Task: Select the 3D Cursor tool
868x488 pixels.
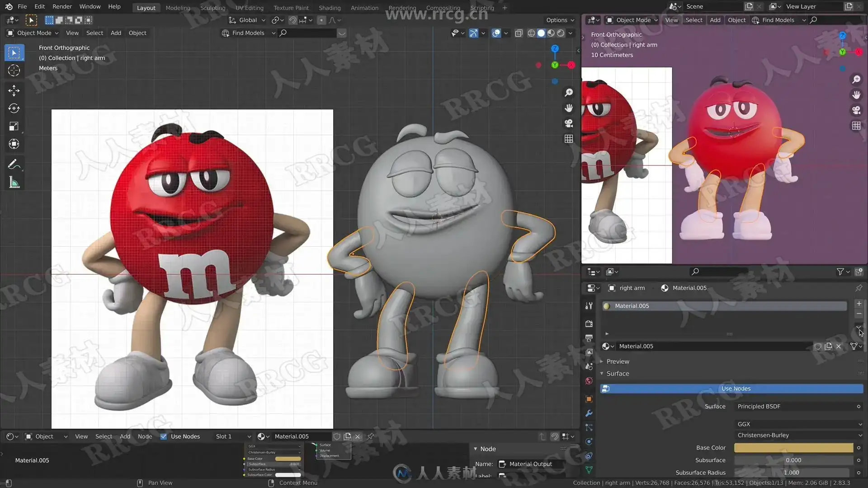Action: tap(14, 70)
